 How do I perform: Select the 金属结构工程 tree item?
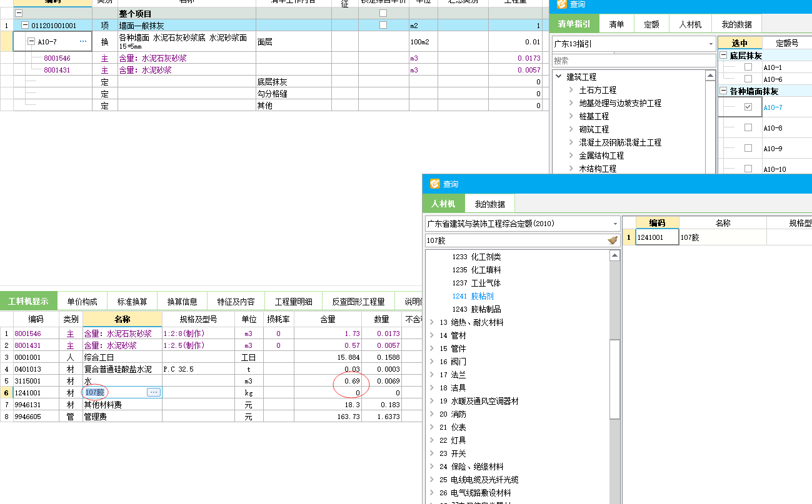pos(601,156)
